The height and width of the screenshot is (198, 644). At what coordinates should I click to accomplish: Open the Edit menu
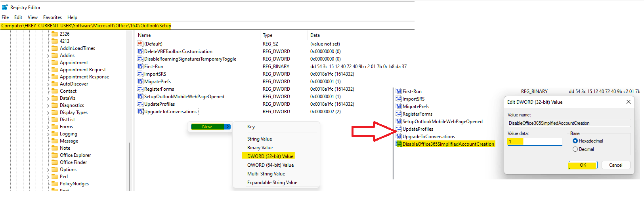[x=18, y=17]
